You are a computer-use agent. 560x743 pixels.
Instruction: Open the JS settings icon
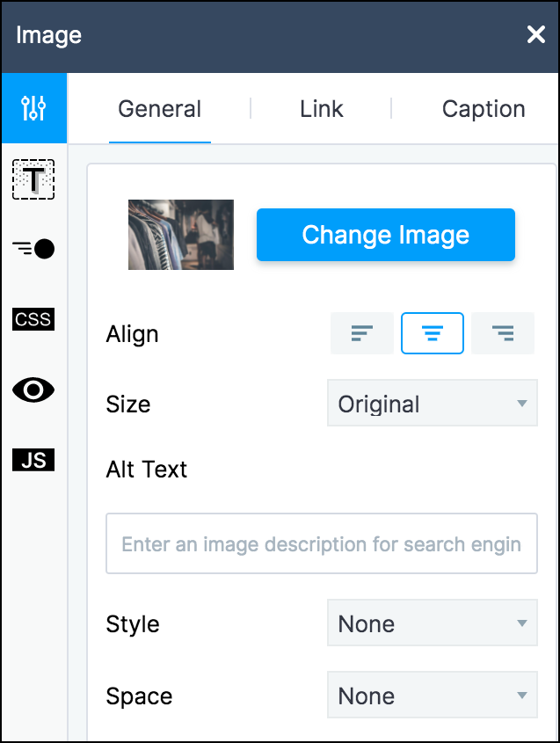point(33,460)
